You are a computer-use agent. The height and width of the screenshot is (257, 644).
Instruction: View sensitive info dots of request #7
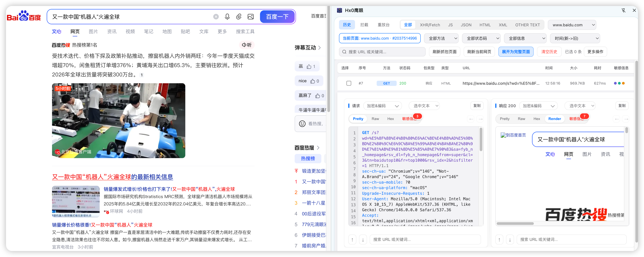point(619,83)
